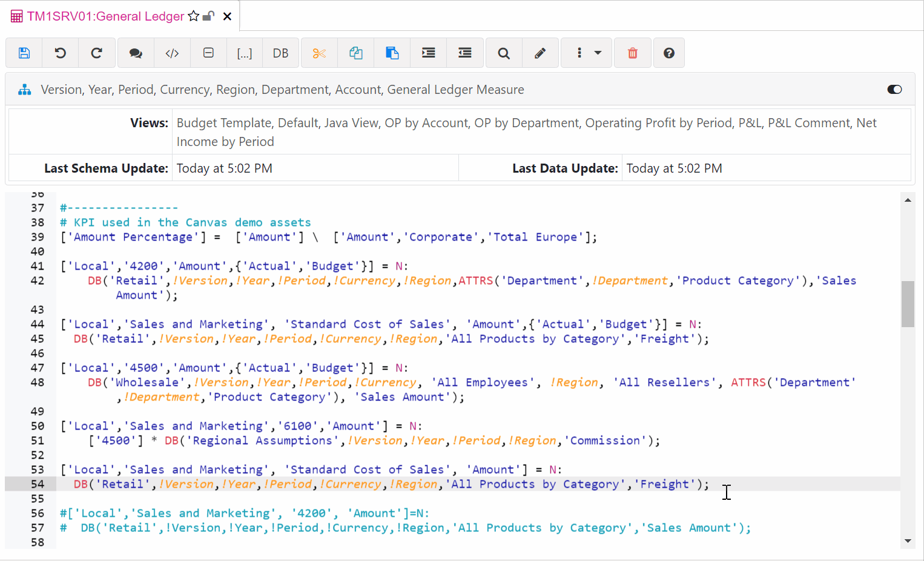924x561 pixels.
Task: Click the editor vertical scrollbar
Action: 908,303
